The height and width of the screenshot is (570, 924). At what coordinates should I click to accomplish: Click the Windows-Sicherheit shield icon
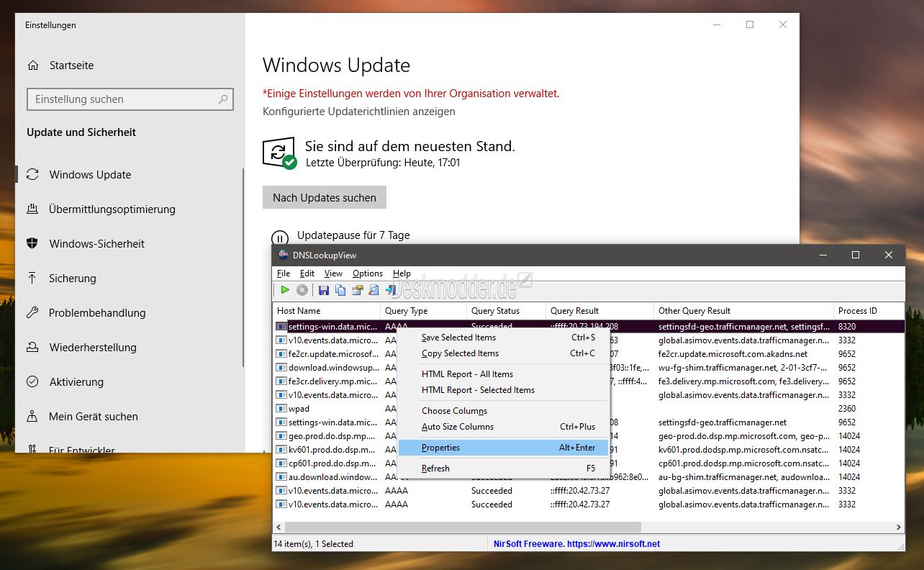tap(32, 243)
